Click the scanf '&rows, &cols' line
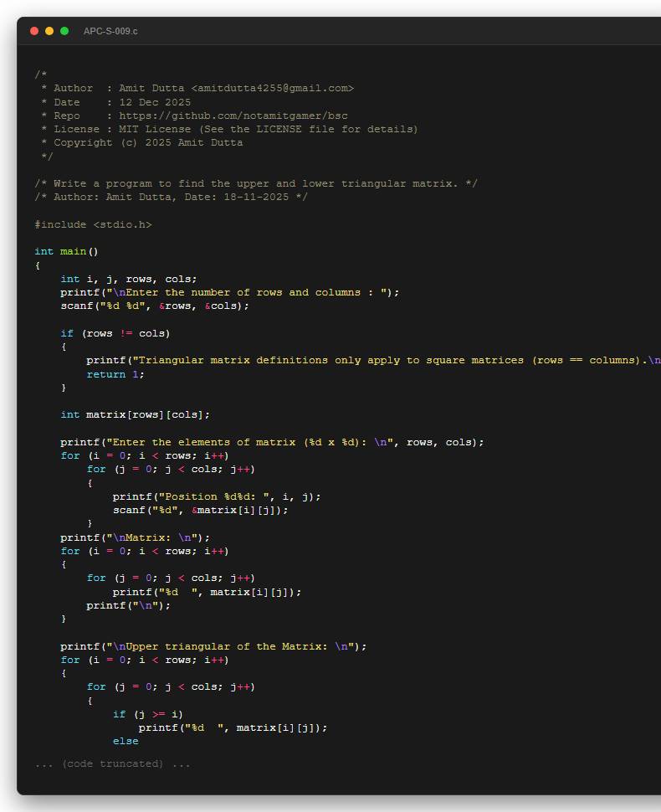Image resolution: width=661 pixels, height=812 pixels. pos(155,306)
